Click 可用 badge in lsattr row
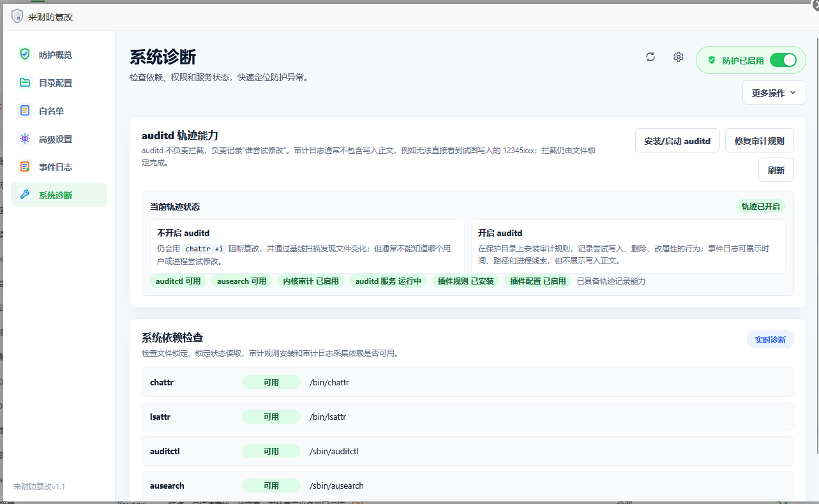The width and height of the screenshot is (819, 504). 271,417
